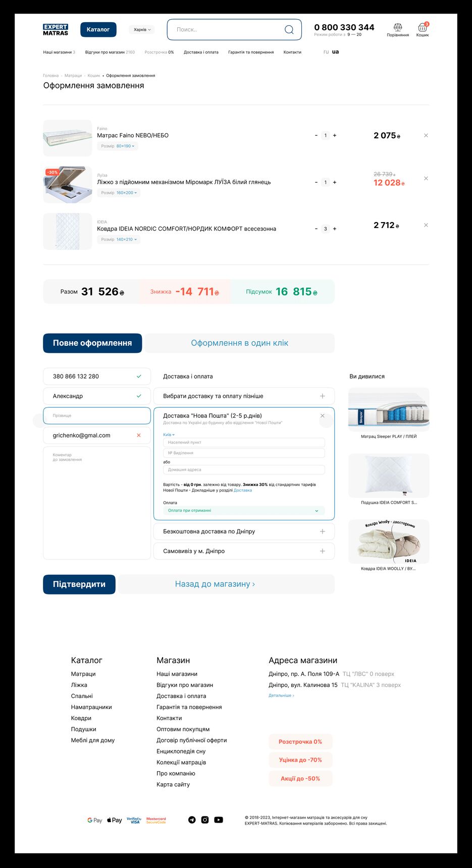Open the Telegram social icon
The image size is (472, 868).
(192, 820)
